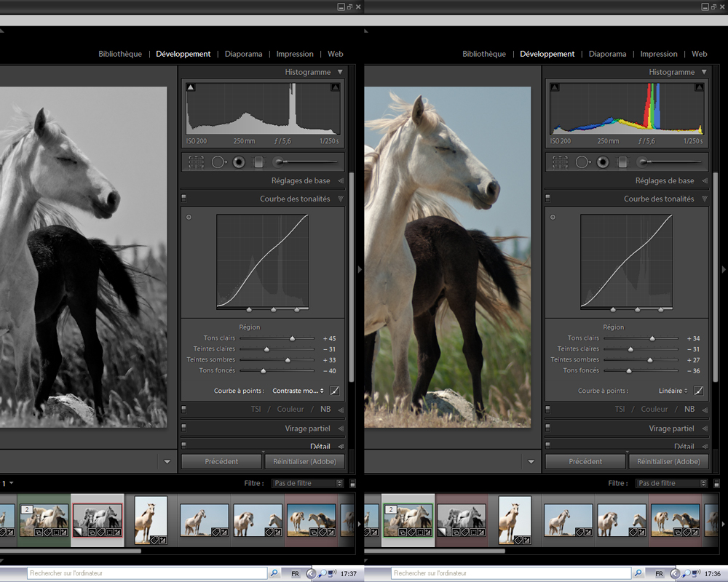The width and height of the screenshot is (728, 582).
Task: Open Diaporama module in left window
Action: tap(244, 54)
